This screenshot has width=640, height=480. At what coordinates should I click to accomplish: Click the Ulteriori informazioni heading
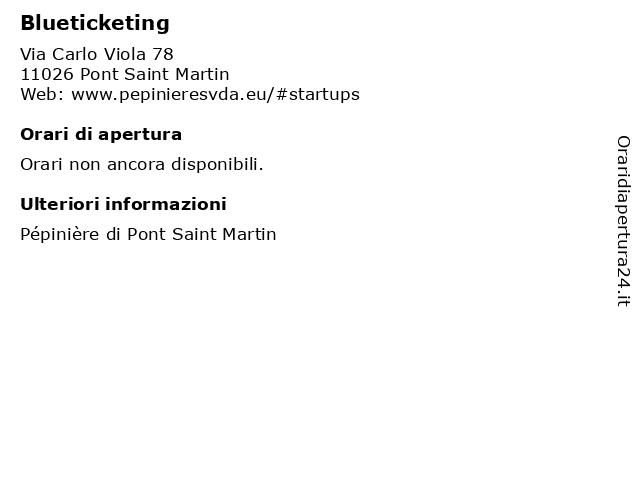[x=123, y=204]
